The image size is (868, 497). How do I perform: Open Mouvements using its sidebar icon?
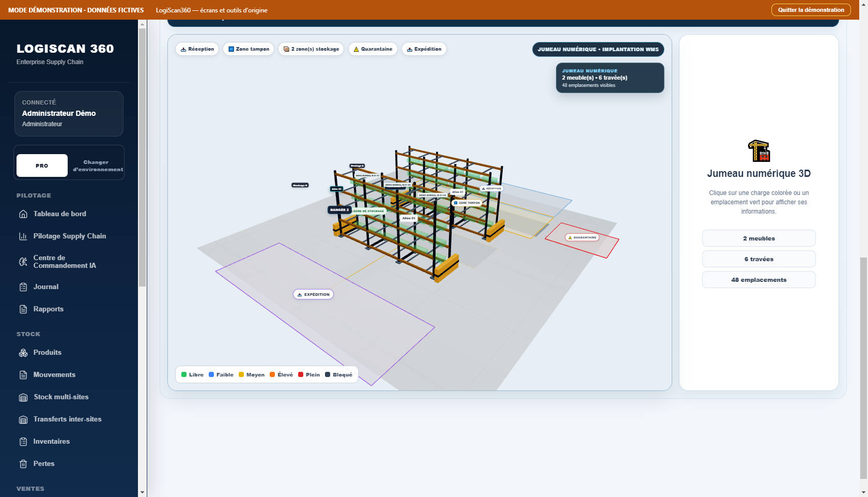pos(23,375)
